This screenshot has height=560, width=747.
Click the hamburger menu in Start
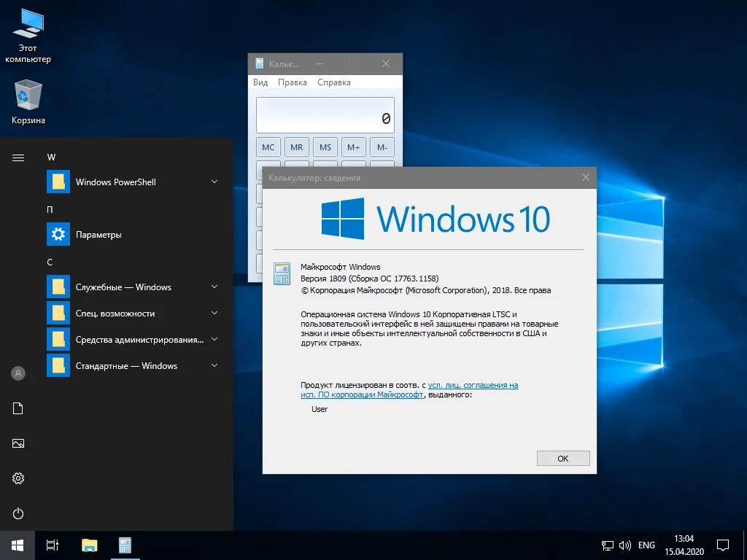click(18, 157)
